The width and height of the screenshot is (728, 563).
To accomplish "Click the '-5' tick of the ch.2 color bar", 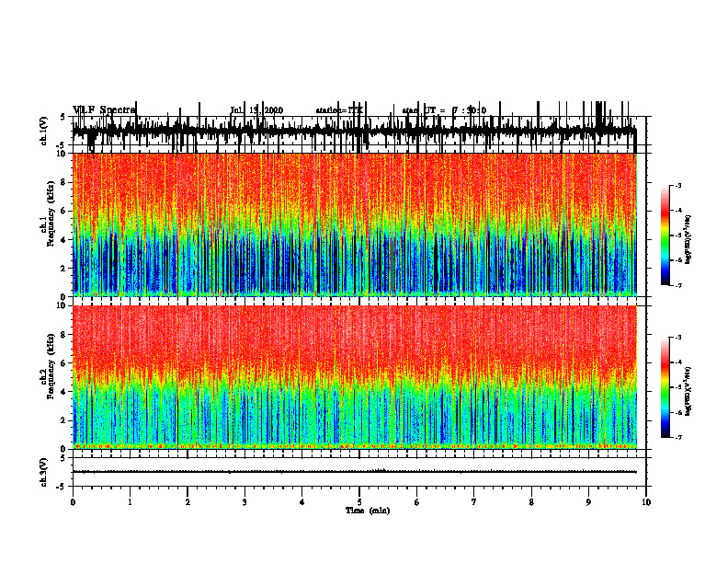I will point(677,387).
